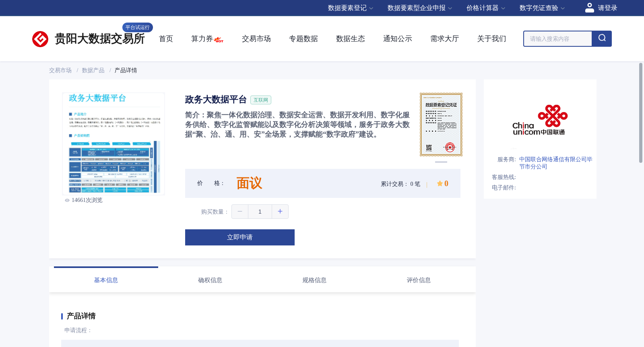Click the Guiyang Big Data Exchange red logo
This screenshot has width=644, height=347.
40,39
